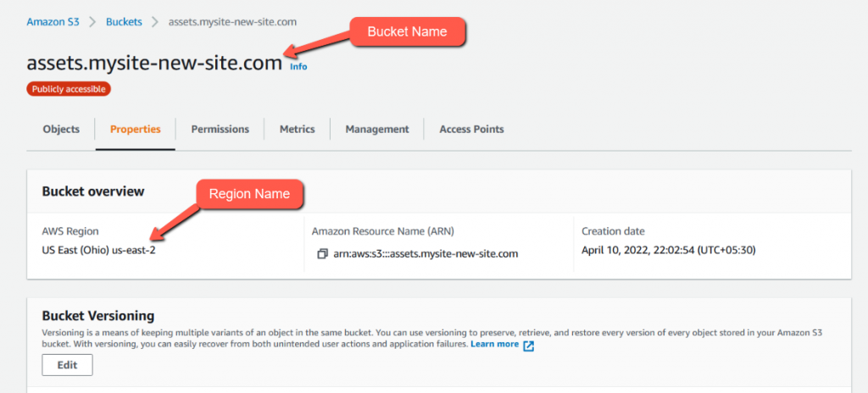This screenshot has width=868, height=393.
Task: Click the Publicly accessible badge
Action: pos(69,89)
